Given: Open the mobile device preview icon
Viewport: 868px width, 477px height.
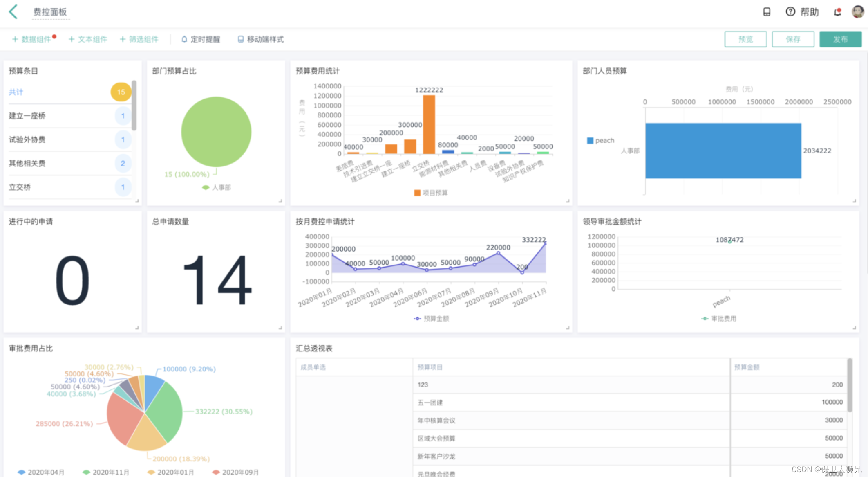Looking at the screenshot, I should point(767,12).
